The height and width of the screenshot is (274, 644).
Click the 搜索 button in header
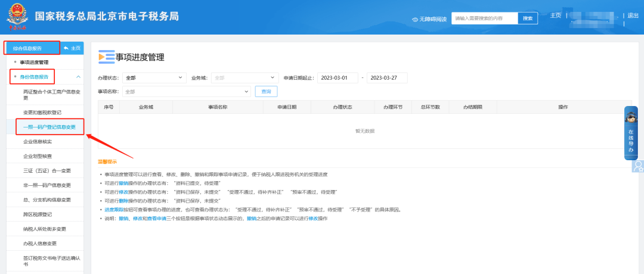[528, 18]
